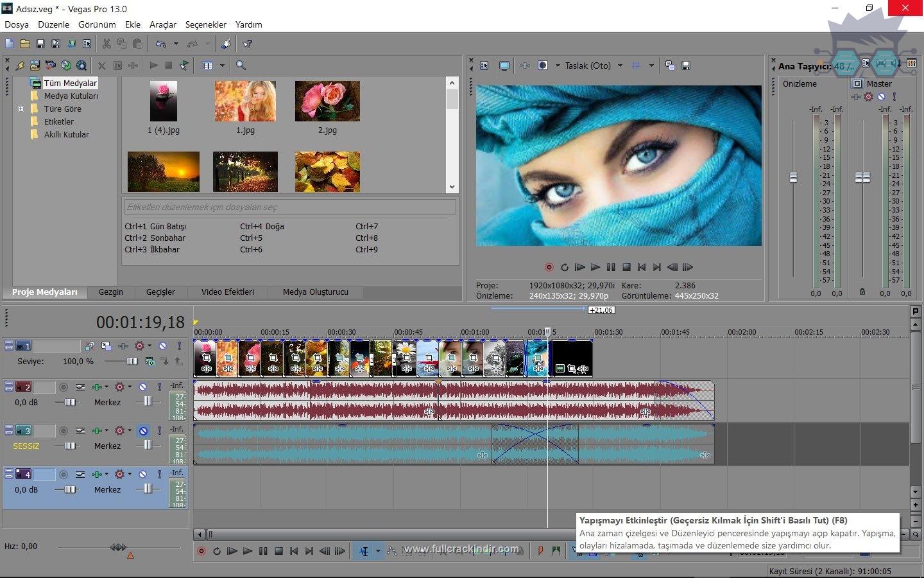The image size is (924, 578).
Task: Click the Record button in timeline transport bar
Action: [201, 551]
